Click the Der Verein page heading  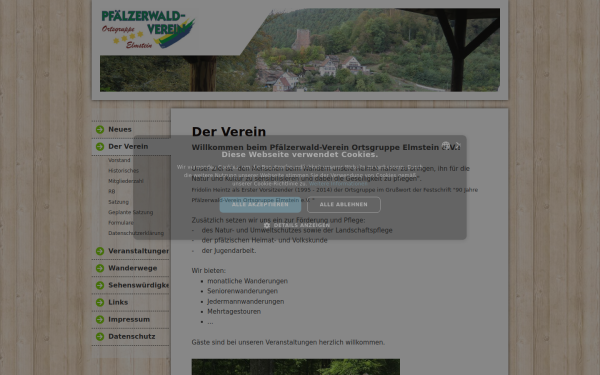coord(229,132)
